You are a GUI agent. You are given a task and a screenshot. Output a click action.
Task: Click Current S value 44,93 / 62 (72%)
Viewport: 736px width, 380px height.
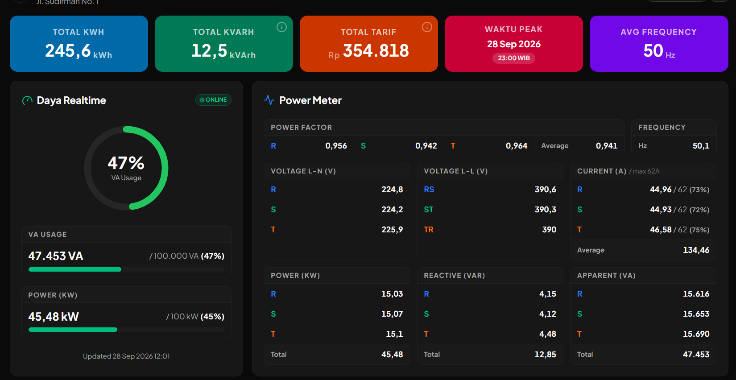point(680,210)
